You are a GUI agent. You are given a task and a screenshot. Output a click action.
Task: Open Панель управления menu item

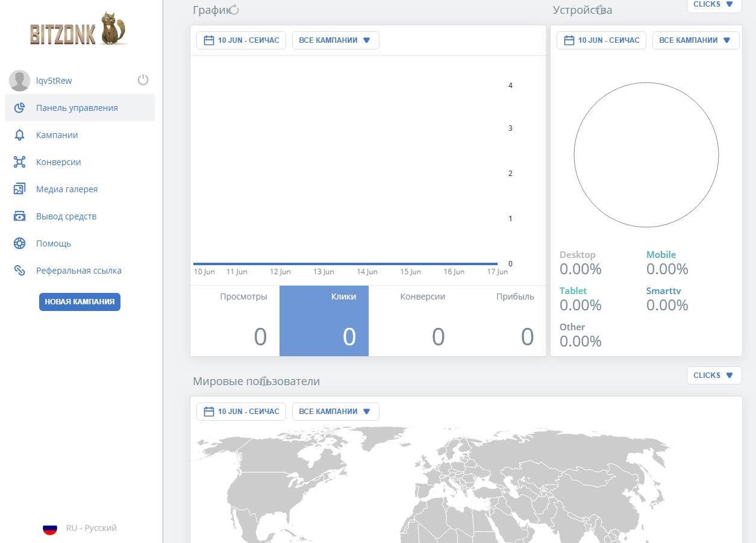click(x=80, y=108)
